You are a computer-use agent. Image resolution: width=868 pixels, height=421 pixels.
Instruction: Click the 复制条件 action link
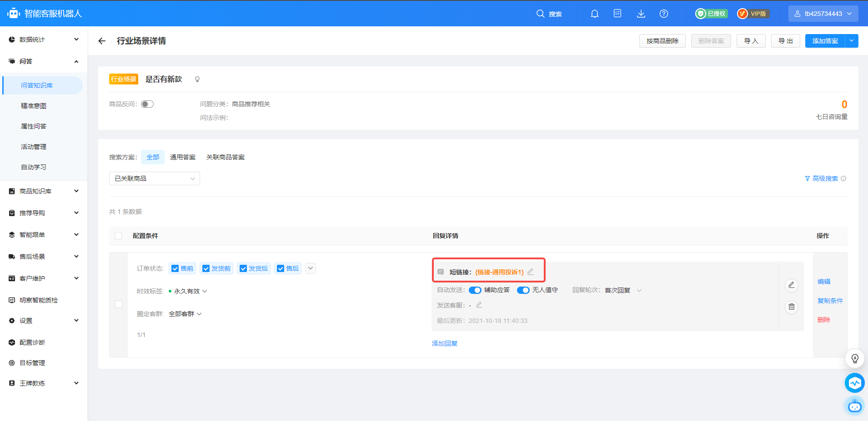tap(830, 301)
